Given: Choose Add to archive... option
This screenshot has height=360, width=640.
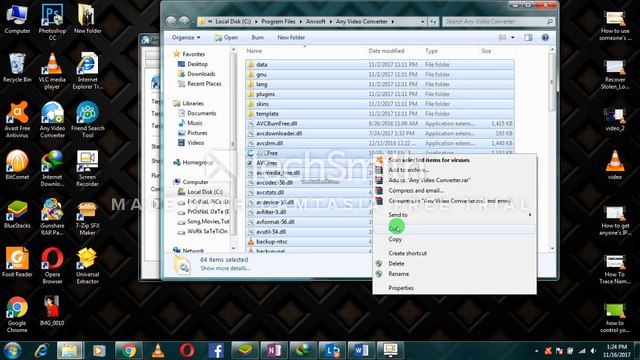Looking at the screenshot, I should pyautogui.click(x=454, y=170).
